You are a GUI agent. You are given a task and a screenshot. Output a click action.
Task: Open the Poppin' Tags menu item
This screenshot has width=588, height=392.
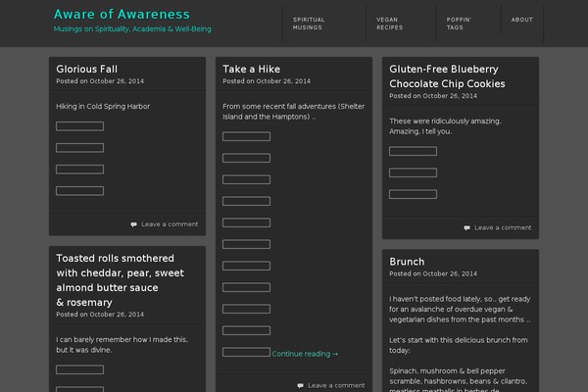(459, 24)
